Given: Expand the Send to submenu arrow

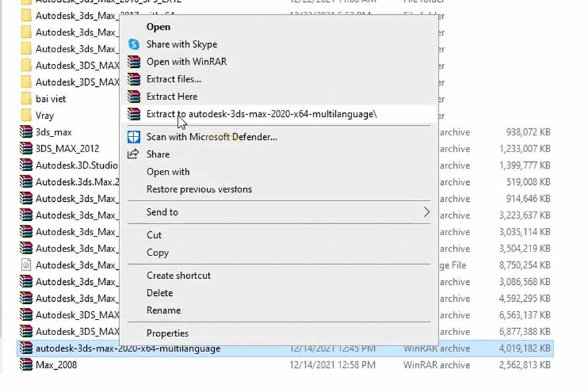Looking at the screenshot, I should click(427, 212).
